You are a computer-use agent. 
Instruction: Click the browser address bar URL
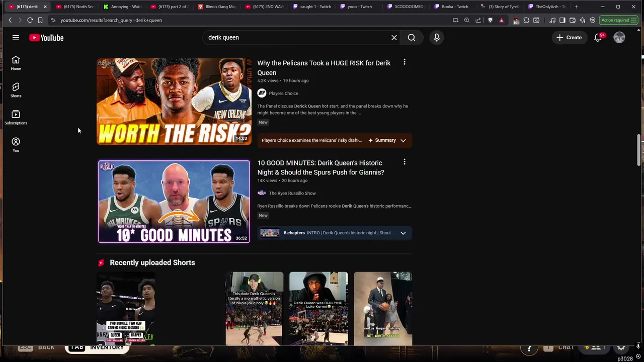[x=111, y=20]
